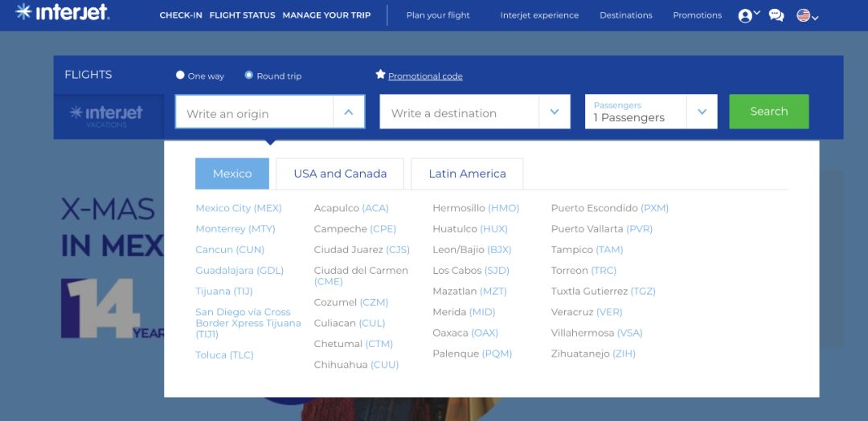Image resolution: width=868 pixels, height=421 pixels.
Task: Choose Tijuana (TIJ) as origin
Action: tap(223, 292)
